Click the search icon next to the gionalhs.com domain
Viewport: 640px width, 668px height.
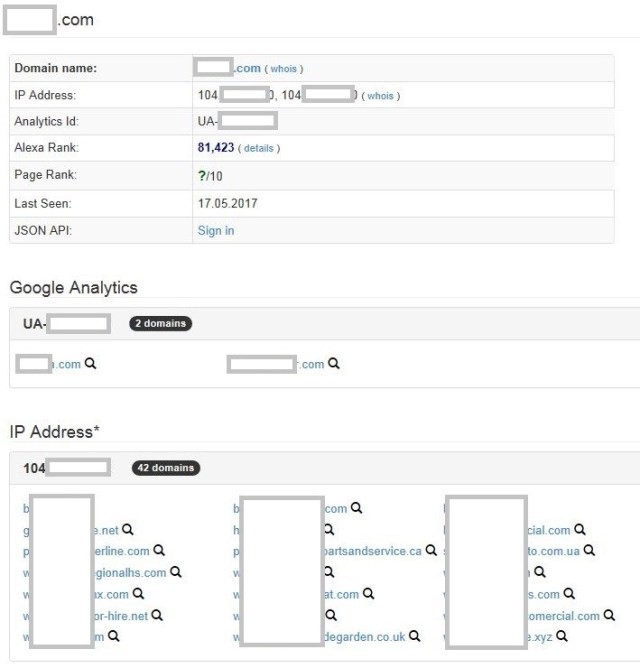pyautogui.click(x=176, y=572)
